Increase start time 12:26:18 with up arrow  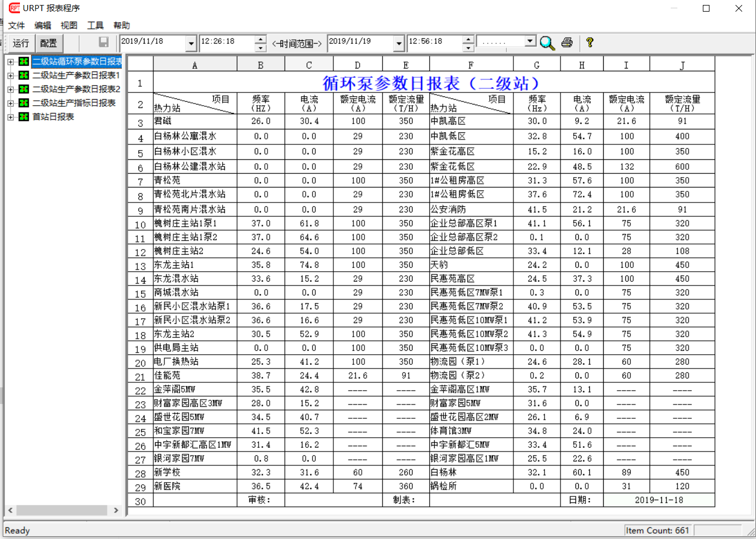pos(261,39)
